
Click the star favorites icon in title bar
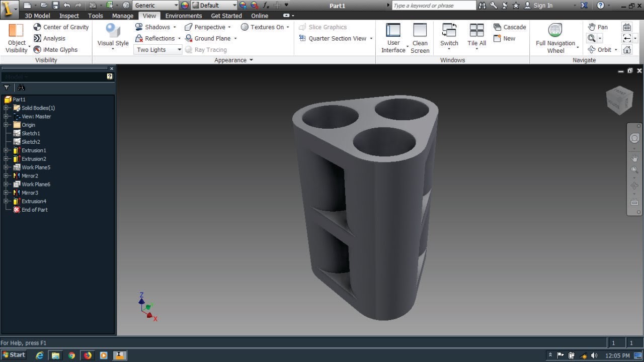click(x=516, y=5)
